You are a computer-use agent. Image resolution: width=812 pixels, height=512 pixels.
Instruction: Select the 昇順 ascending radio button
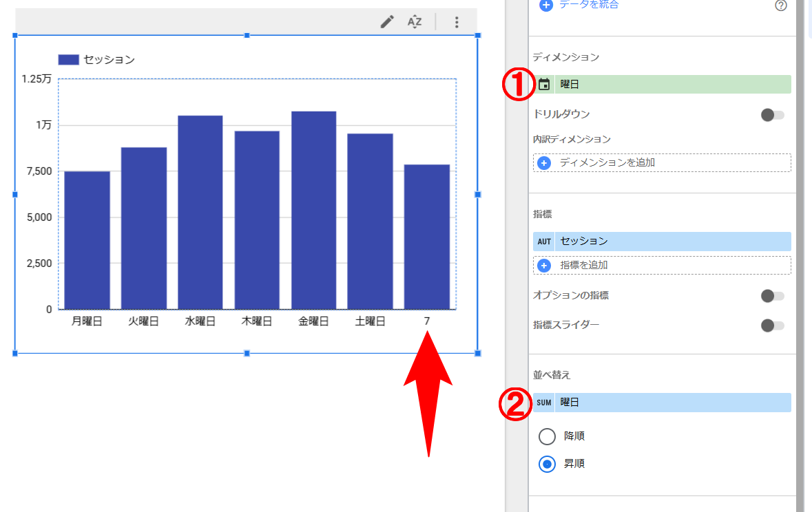[x=547, y=464]
